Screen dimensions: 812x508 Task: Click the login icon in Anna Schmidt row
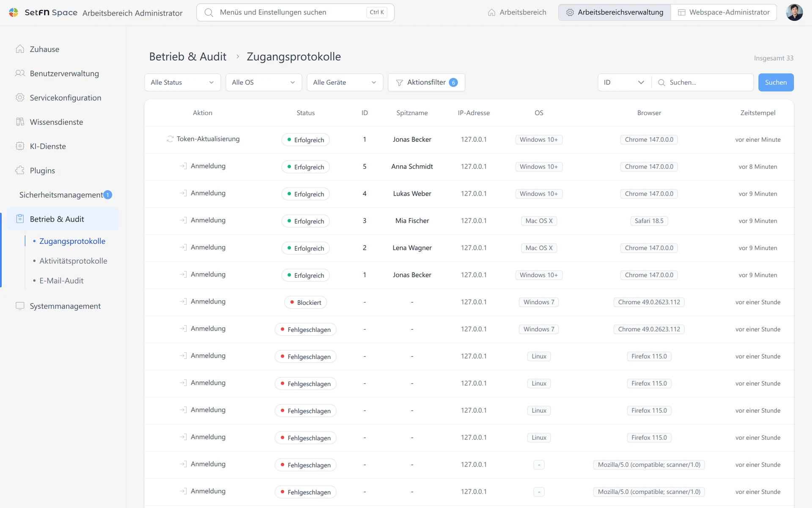point(183,166)
